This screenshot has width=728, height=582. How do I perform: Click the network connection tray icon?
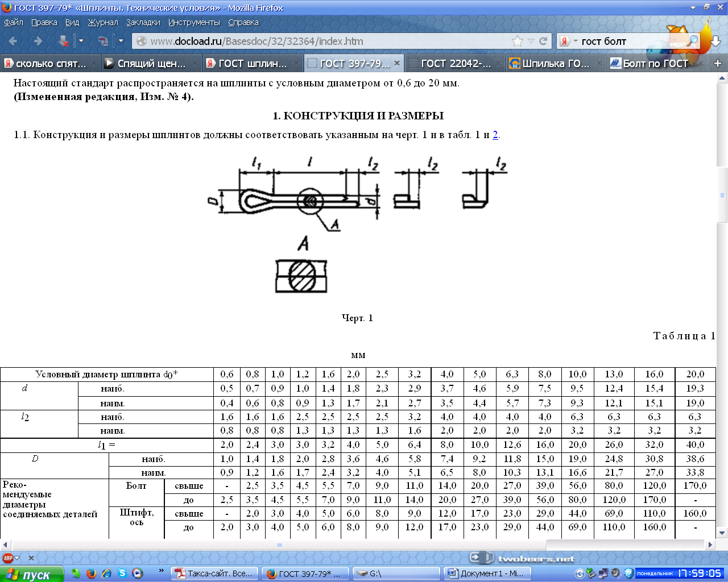(x=603, y=573)
